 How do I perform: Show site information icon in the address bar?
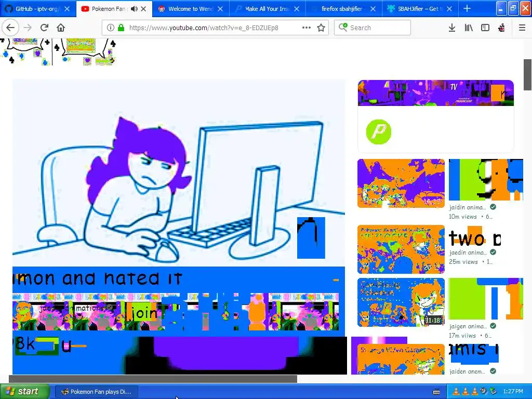pos(110,28)
